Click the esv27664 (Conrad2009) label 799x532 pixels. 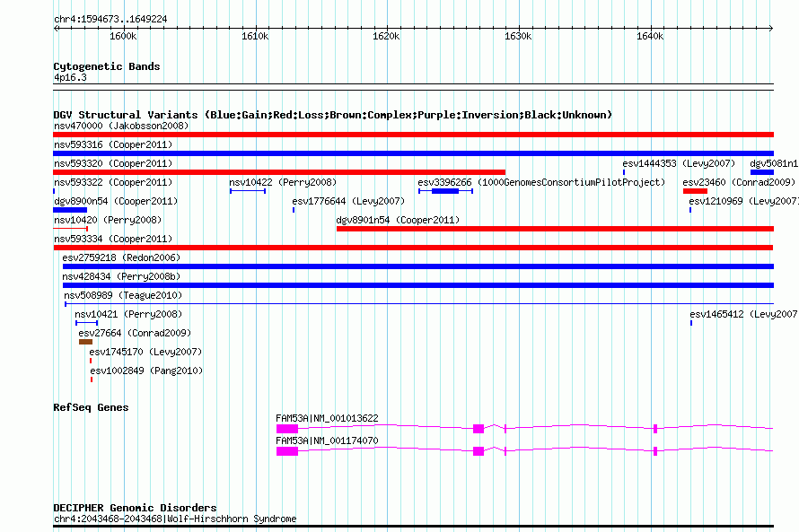tap(135, 333)
